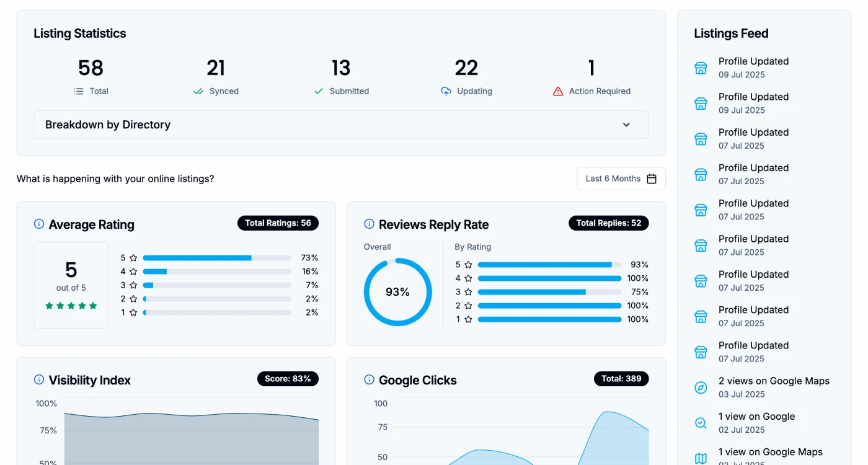This screenshot has height=465, width=868.
Task: Click the list icon next to Total
Action: (79, 91)
